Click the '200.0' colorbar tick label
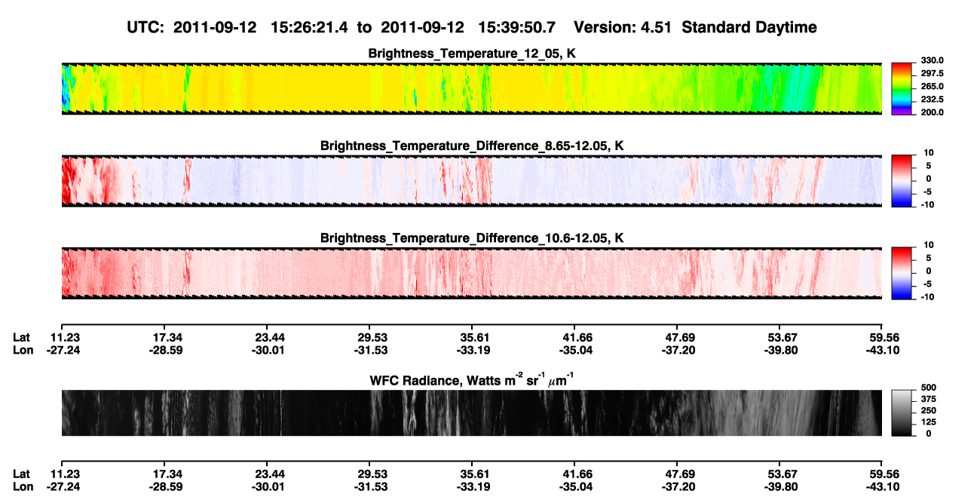Image resolution: width=980 pixels, height=503 pixels. pyautogui.click(x=933, y=112)
